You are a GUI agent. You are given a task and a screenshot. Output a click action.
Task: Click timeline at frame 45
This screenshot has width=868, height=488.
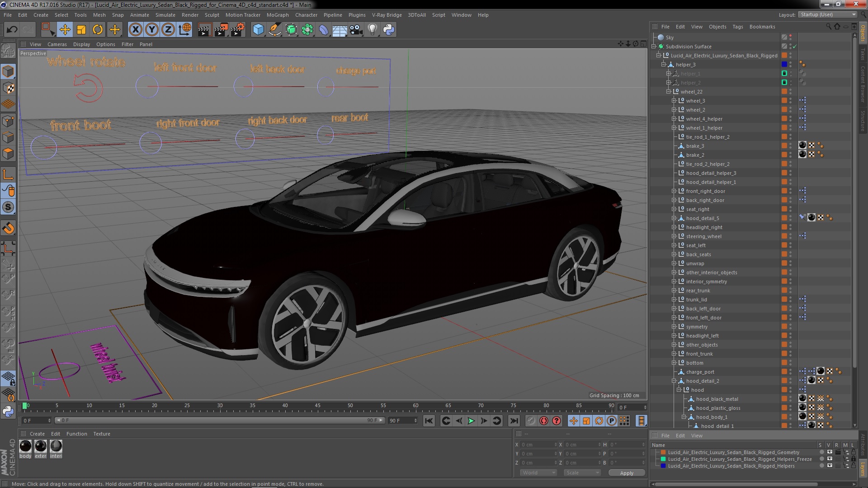(x=318, y=406)
